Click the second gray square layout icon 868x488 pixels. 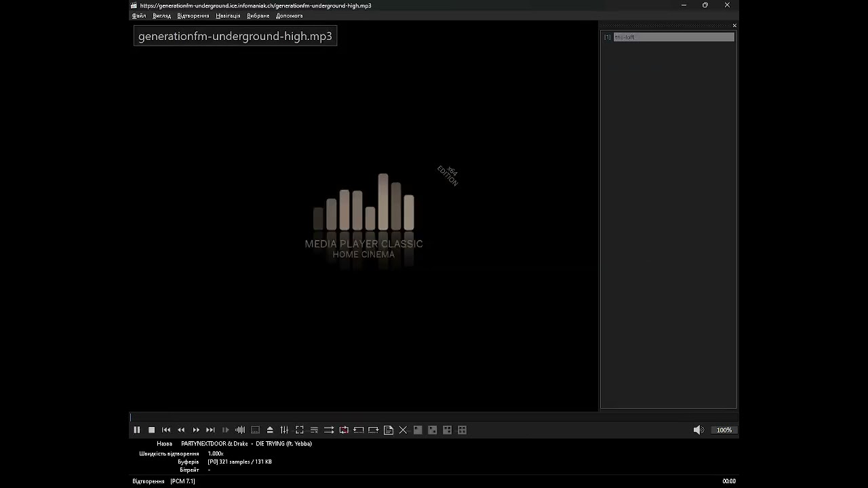433,430
